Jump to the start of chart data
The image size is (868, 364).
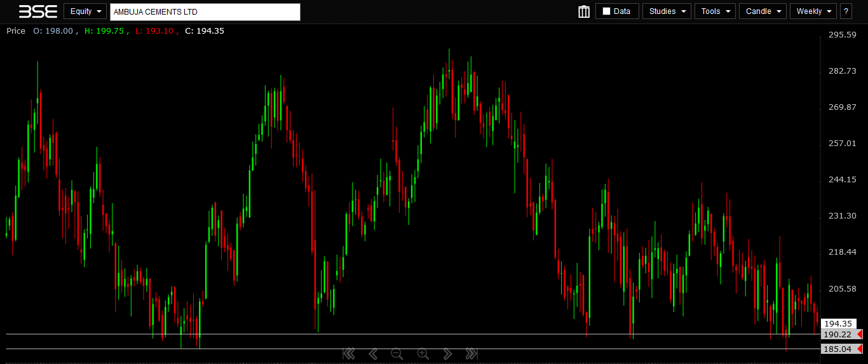click(348, 354)
